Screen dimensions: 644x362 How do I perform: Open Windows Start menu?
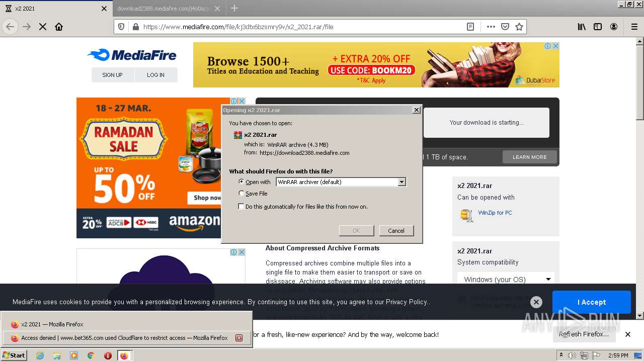point(14,355)
